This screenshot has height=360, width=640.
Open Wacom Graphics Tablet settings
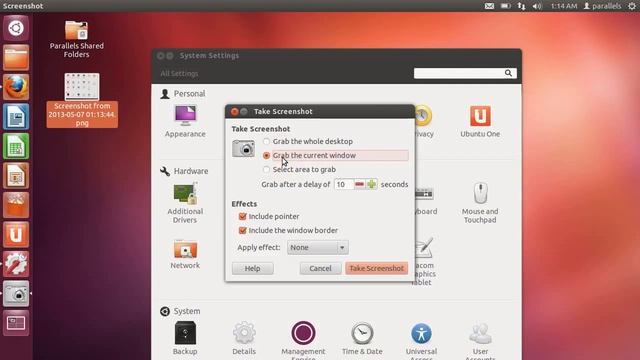pyautogui.click(x=424, y=261)
